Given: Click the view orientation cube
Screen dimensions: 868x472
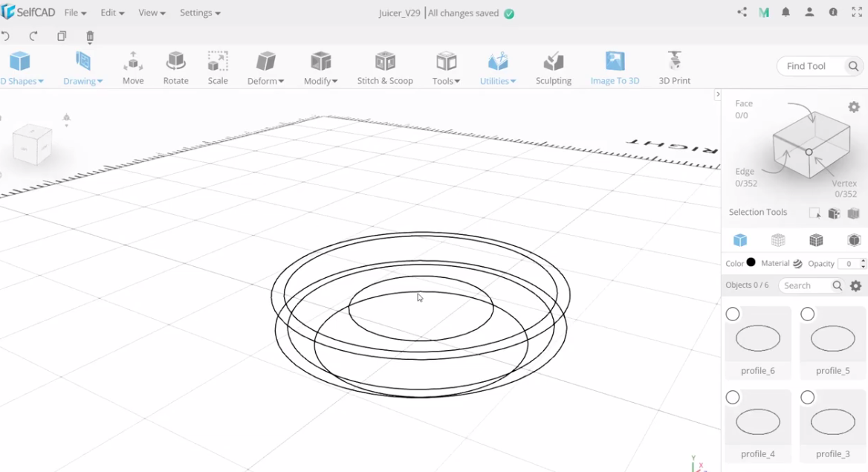Looking at the screenshot, I should (x=32, y=145).
